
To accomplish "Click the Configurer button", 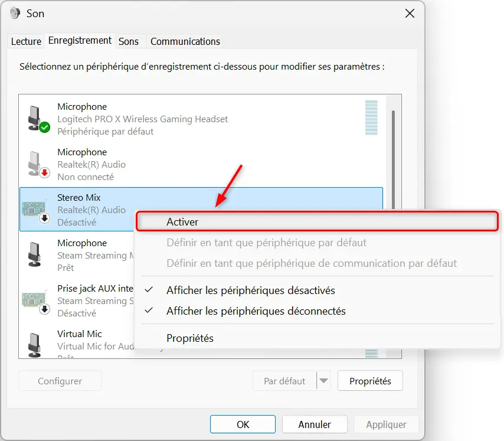I will coord(60,381).
